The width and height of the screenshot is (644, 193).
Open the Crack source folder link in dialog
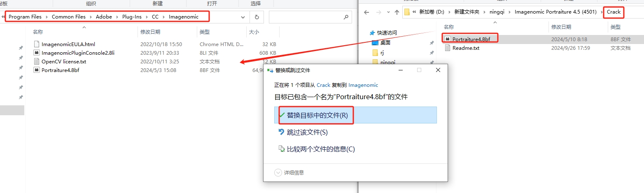[x=323, y=85]
